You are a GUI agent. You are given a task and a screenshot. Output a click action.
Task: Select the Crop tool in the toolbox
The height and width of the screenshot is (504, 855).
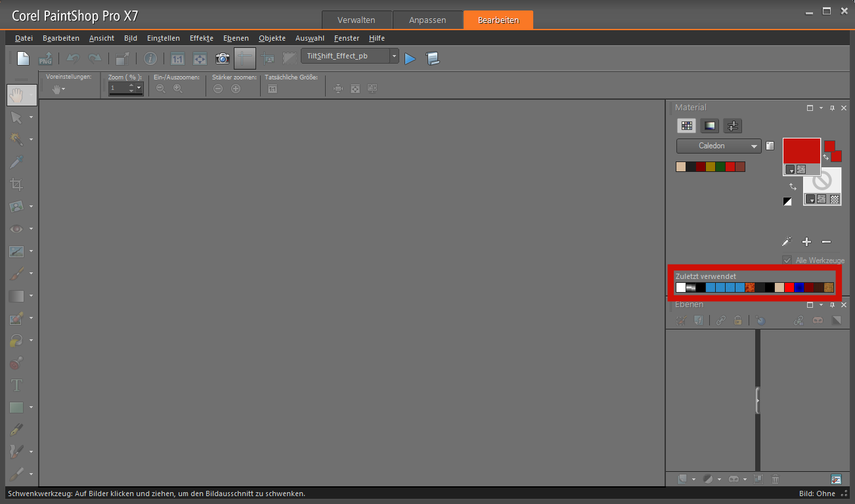(16, 184)
